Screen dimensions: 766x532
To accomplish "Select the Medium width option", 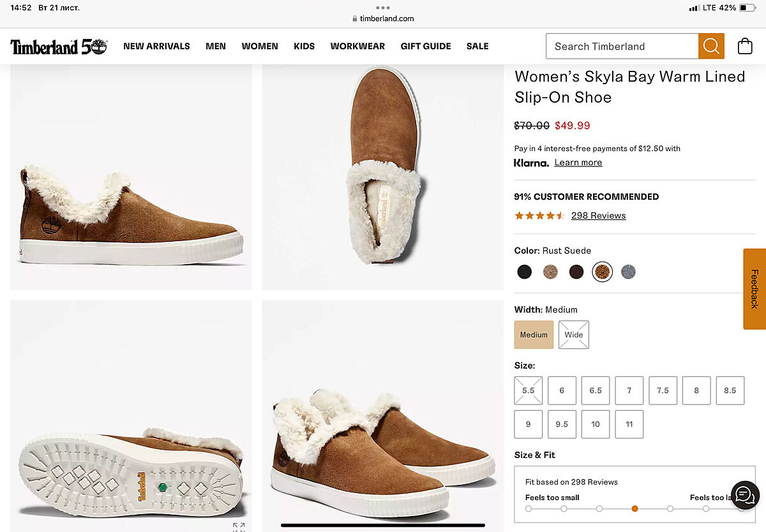I will point(534,335).
